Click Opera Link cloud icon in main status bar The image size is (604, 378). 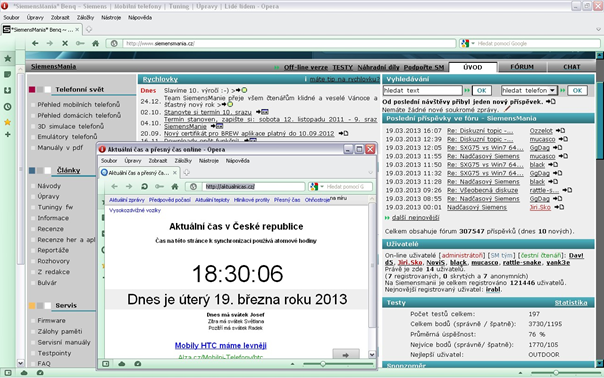pos(24,373)
